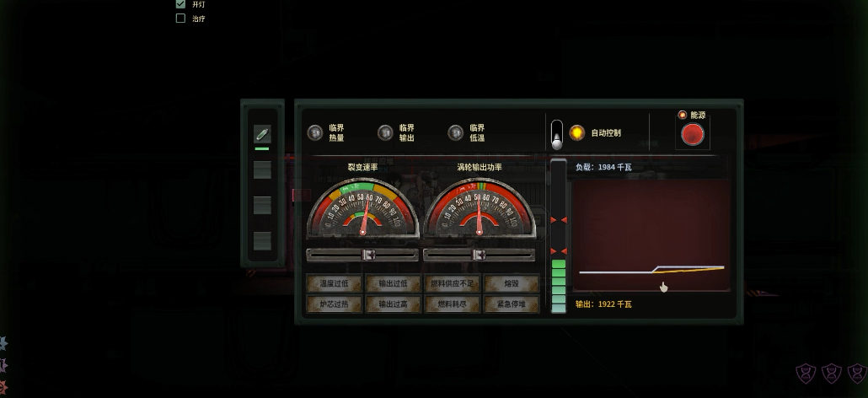Click the 输出过低 warning button
The width and height of the screenshot is (868, 398).
pos(393,284)
